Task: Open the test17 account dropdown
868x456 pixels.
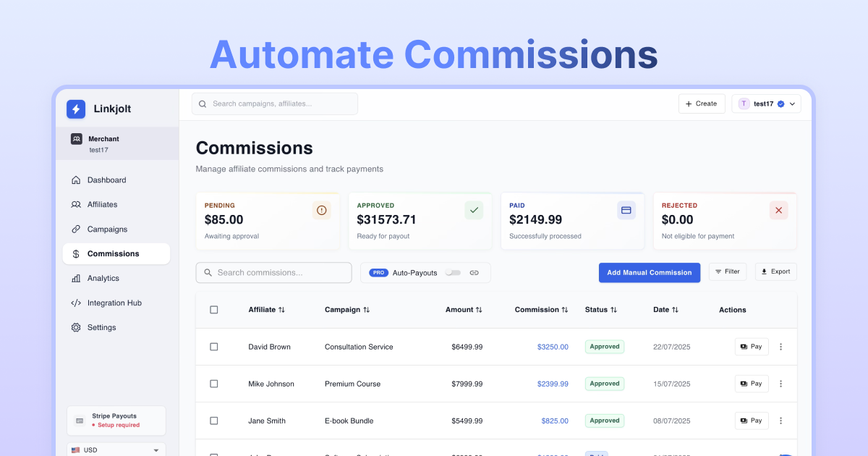Action: (766, 104)
